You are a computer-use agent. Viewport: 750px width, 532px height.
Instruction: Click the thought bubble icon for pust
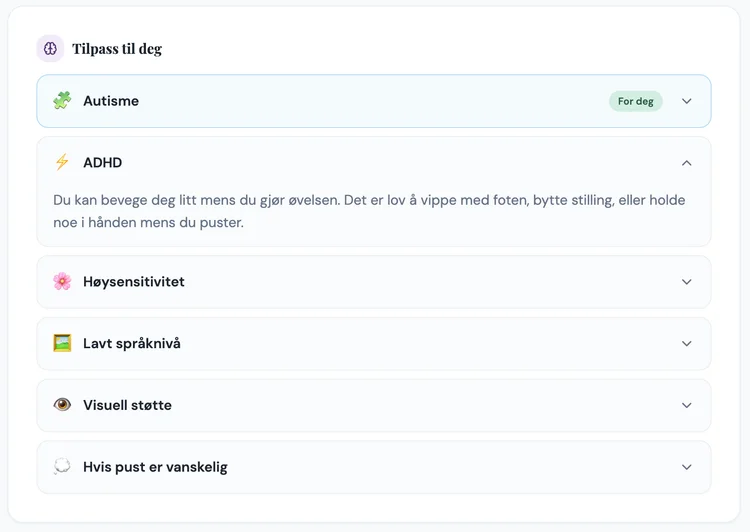(x=62, y=467)
